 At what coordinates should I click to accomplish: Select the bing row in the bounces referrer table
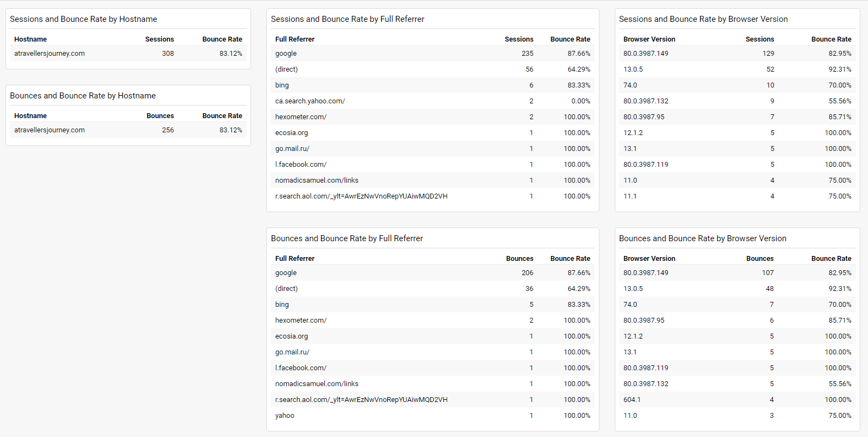tap(433, 305)
